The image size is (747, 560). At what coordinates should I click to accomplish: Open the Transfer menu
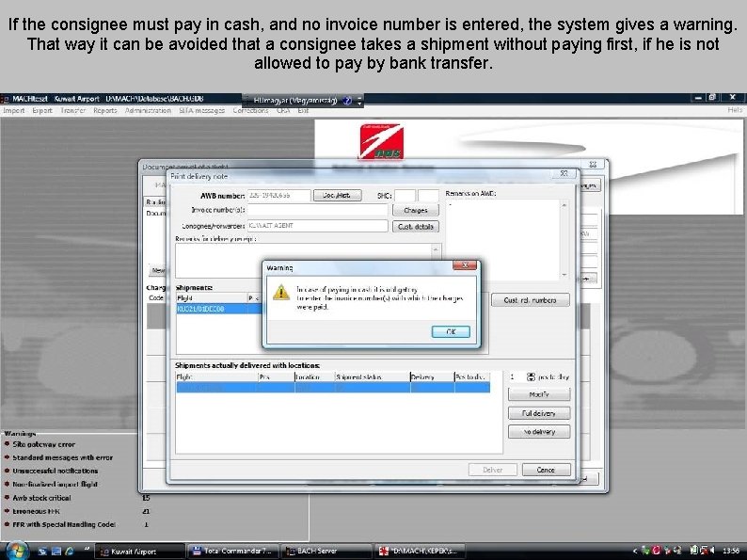[72, 110]
